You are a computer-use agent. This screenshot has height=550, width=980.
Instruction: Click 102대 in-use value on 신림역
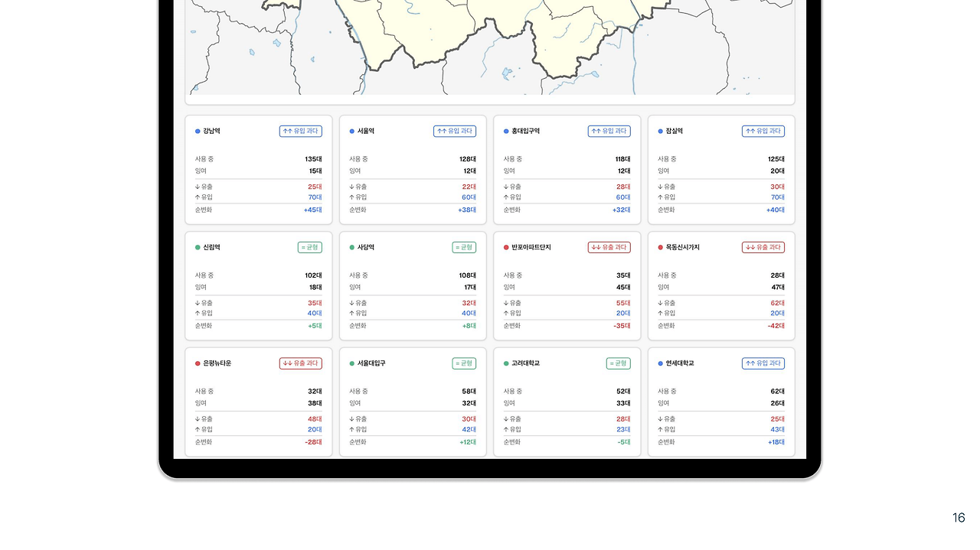tap(313, 275)
